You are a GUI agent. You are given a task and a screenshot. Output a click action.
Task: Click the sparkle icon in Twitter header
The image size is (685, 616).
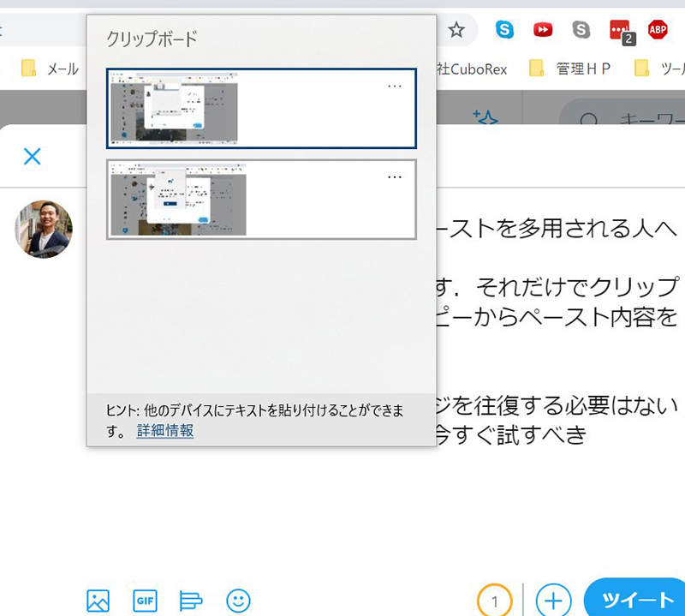(485, 117)
